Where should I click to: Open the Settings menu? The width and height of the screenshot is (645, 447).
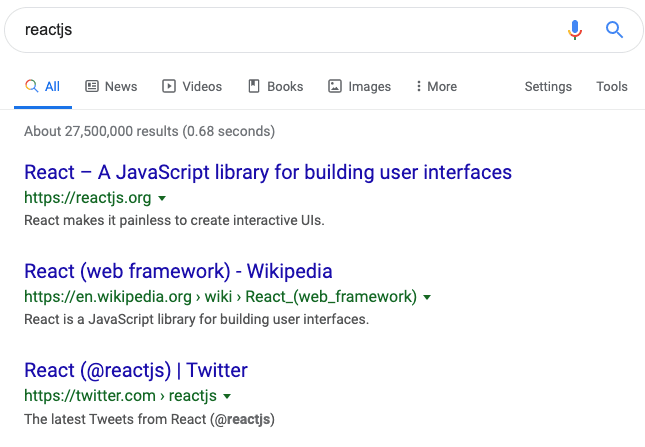point(548,87)
